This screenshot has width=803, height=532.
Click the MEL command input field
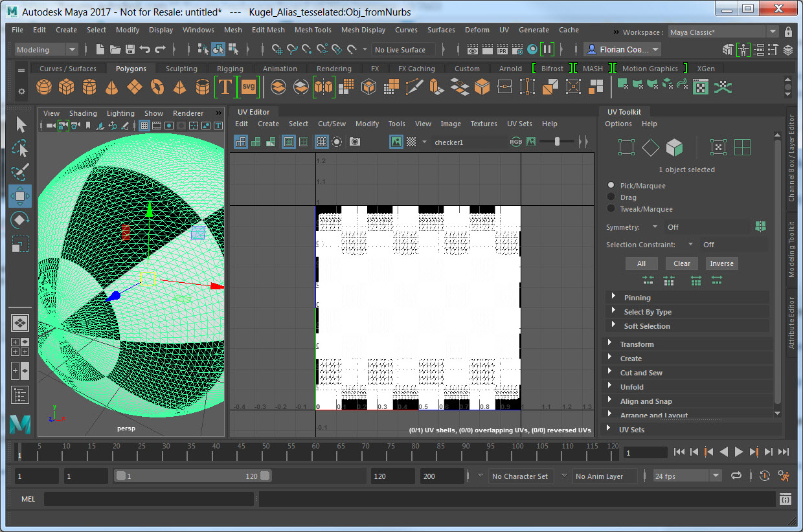(149, 498)
